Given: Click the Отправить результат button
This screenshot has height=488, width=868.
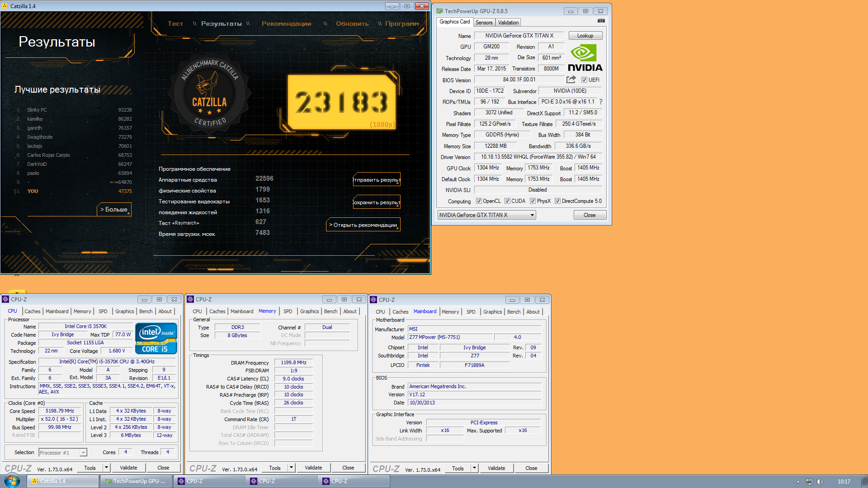Looking at the screenshot, I should (x=377, y=180).
